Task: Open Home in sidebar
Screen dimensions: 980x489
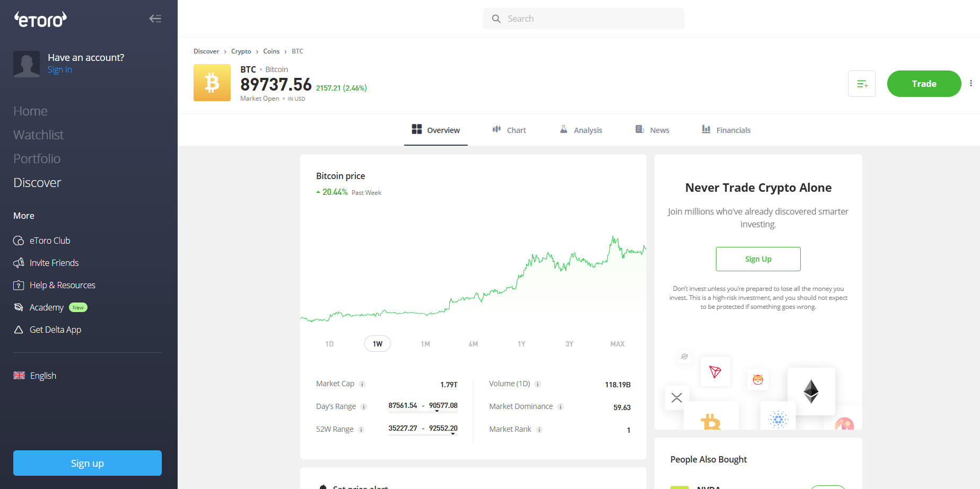Action: point(31,111)
